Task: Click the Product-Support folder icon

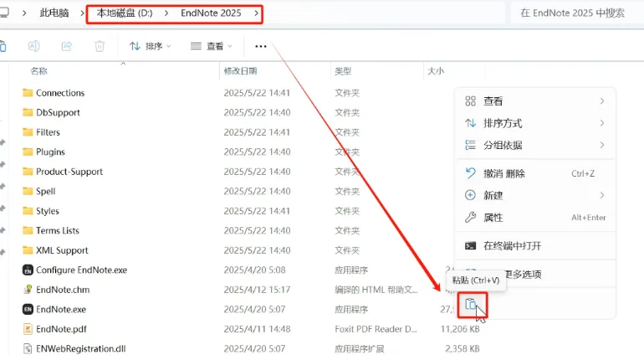Action: point(28,172)
